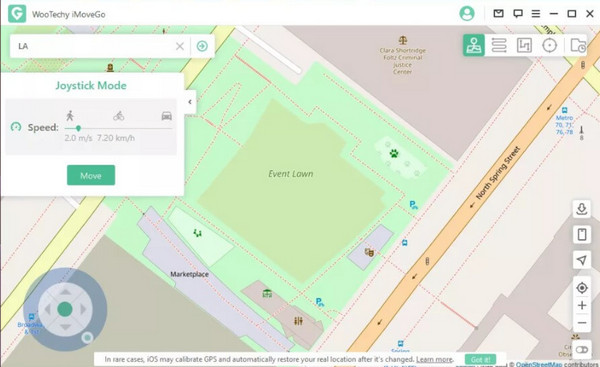This screenshot has height=367, width=600.
Task: Click the Move button
Action: tap(91, 175)
